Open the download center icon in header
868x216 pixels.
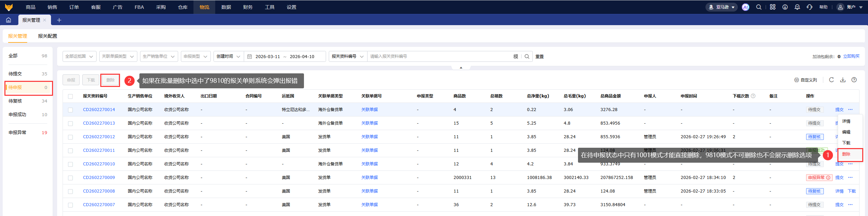point(785,7)
